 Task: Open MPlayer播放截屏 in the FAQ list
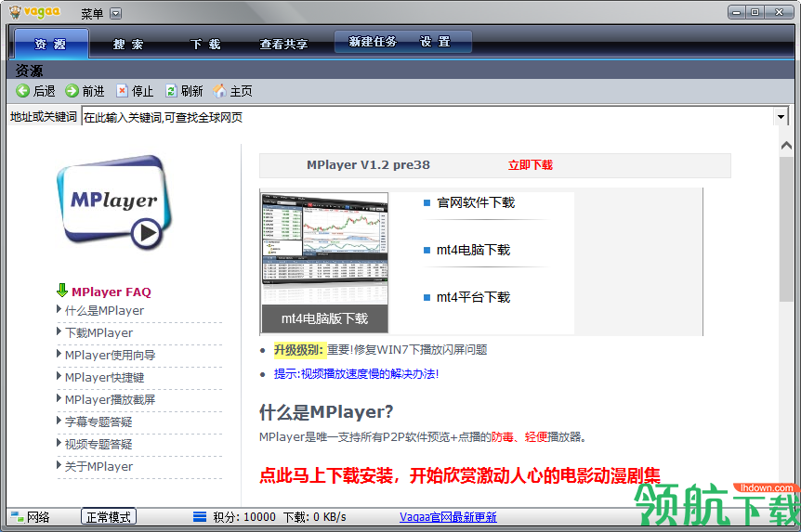(x=110, y=399)
